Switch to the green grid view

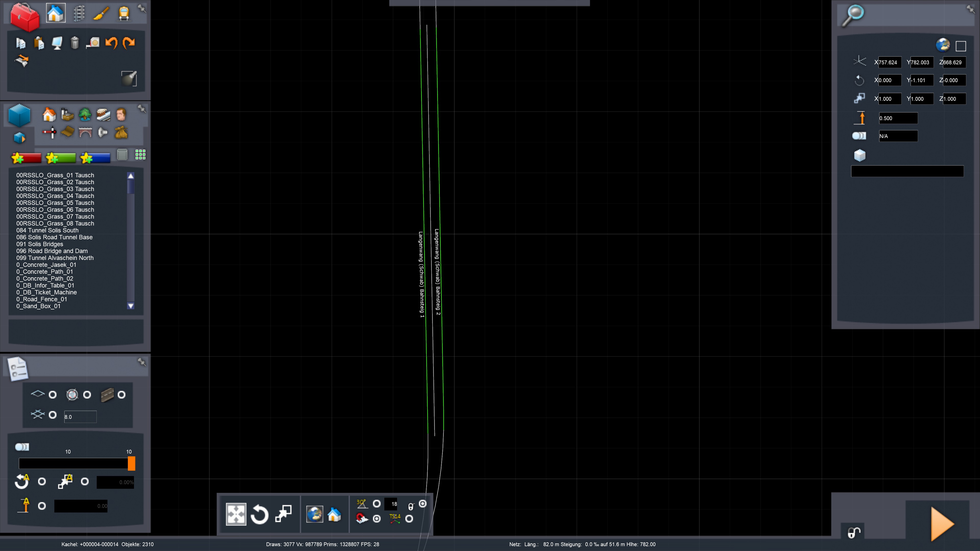coord(140,154)
